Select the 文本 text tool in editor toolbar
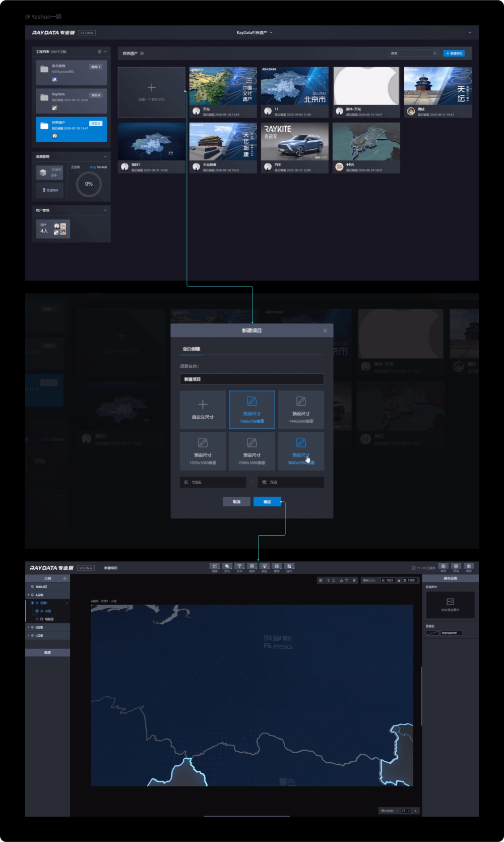Image resolution: width=504 pixels, height=842 pixels. 239,567
